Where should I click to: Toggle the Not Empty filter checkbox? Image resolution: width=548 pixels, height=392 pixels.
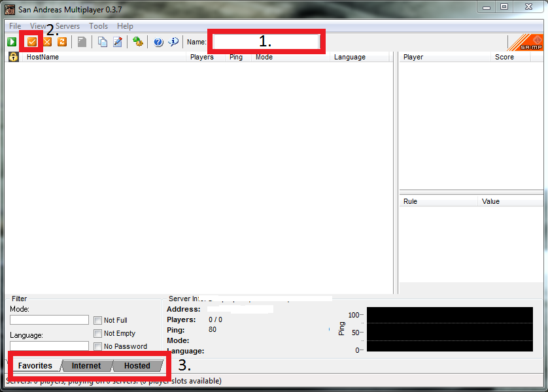click(x=98, y=333)
